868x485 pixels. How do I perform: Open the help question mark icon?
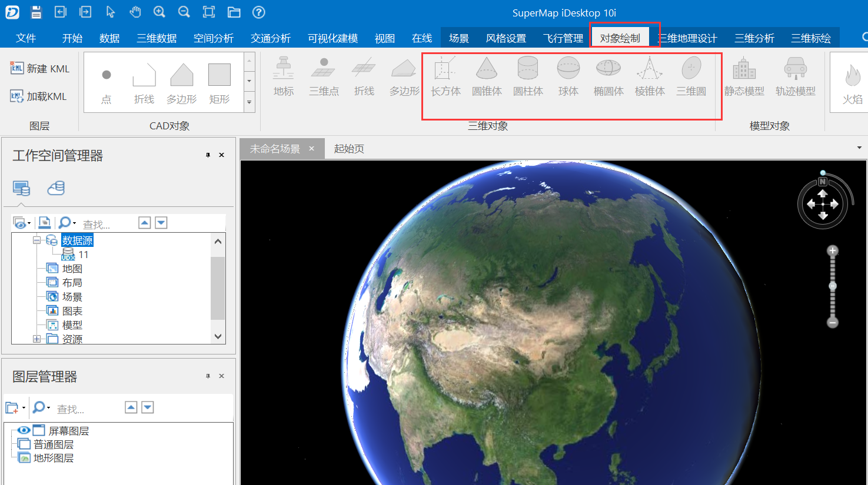258,12
